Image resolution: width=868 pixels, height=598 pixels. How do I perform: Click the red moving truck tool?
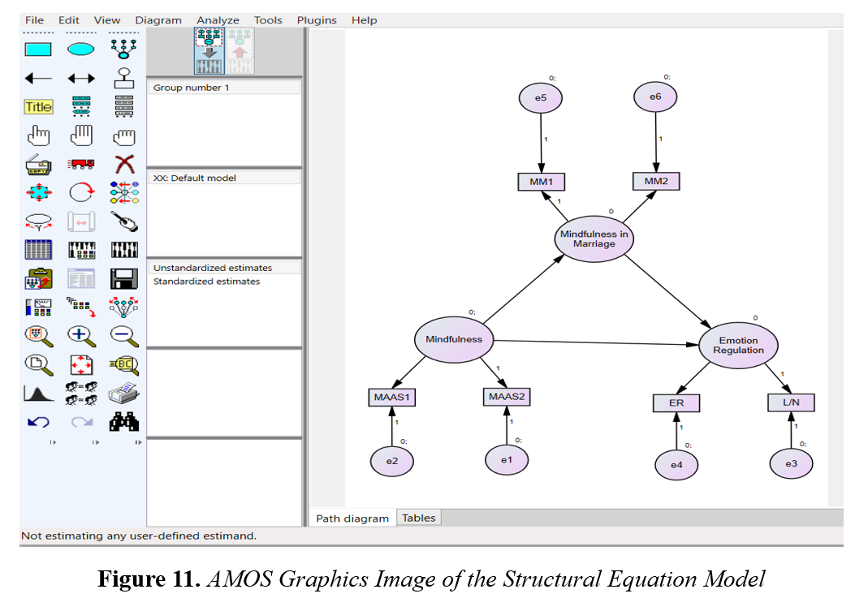(x=80, y=165)
